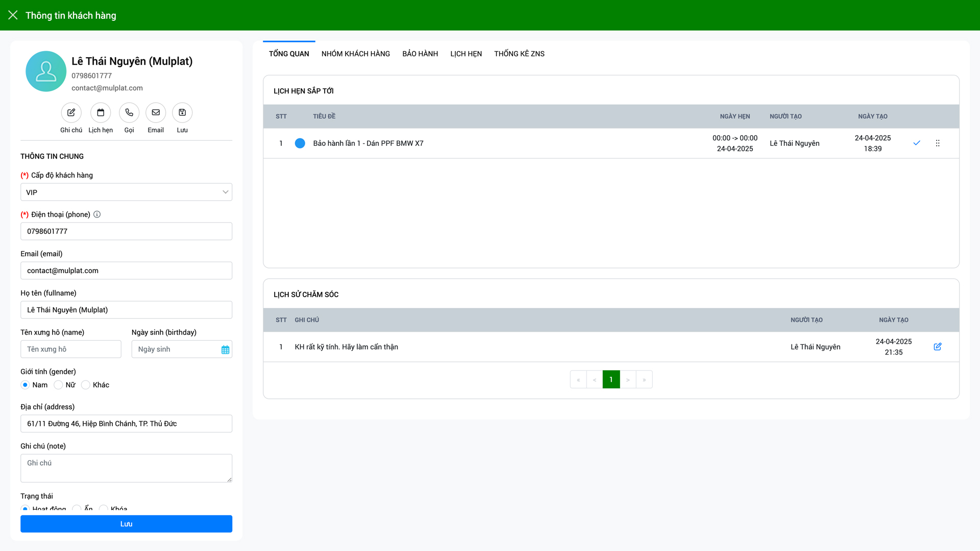Choose the Khác gender option
Viewport: 980px width, 551px height.
[86, 385]
